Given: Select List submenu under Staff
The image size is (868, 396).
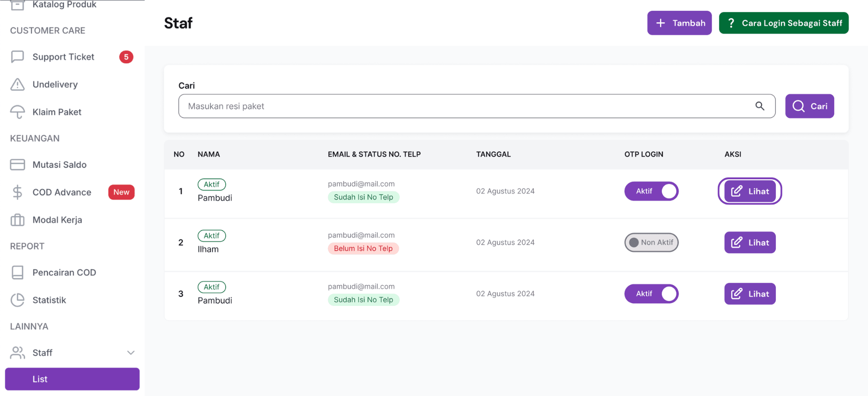Looking at the screenshot, I should point(72,379).
